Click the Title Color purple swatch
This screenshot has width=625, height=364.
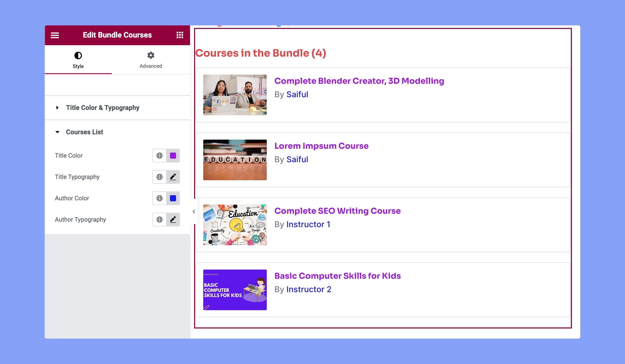(173, 155)
